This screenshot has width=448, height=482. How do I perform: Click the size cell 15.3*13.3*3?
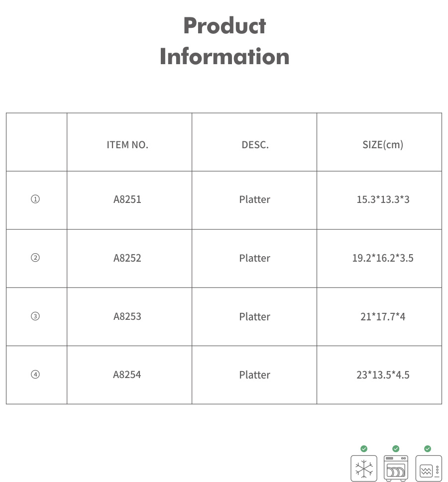pos(383,199)
